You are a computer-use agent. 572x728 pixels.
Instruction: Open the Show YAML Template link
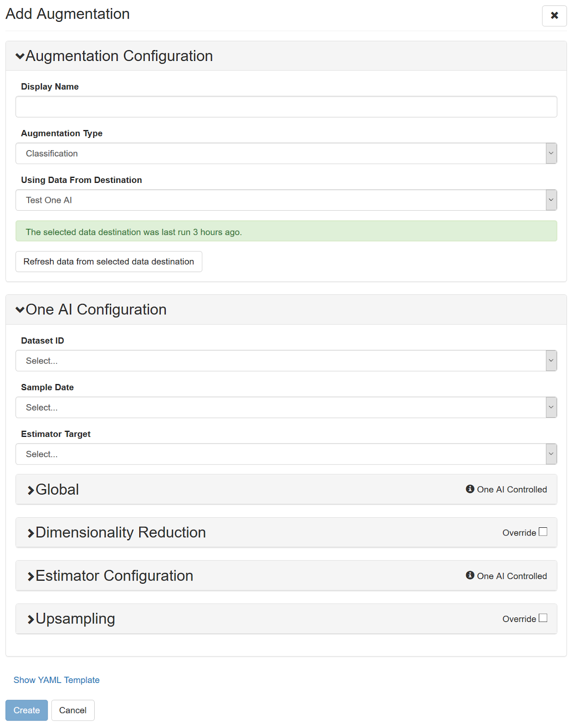(x=56, y=680)
